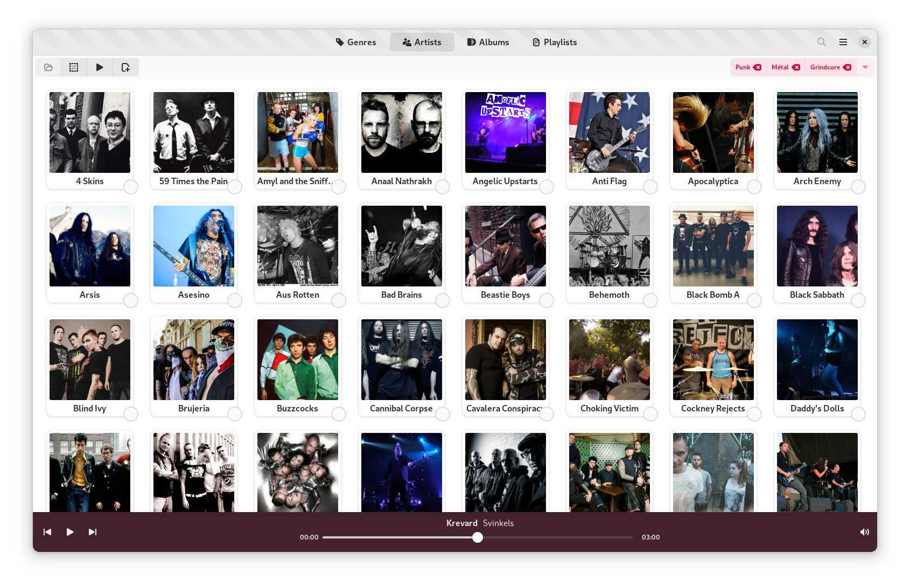Viewport: 910px width, 588px height.
Task: Select the Anaal Nathrakh checkbox circle
Action: tap(443, 187)
